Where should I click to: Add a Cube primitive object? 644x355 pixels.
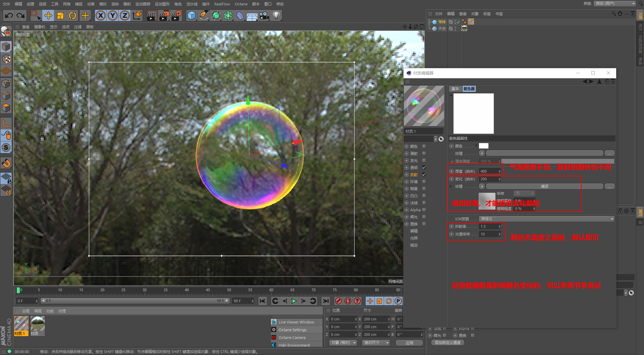pyautogui.click(x=192, y=15)
